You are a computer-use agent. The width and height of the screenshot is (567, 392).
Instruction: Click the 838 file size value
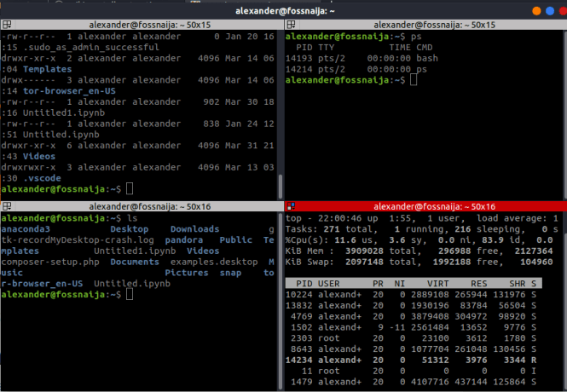coord(211,124)
